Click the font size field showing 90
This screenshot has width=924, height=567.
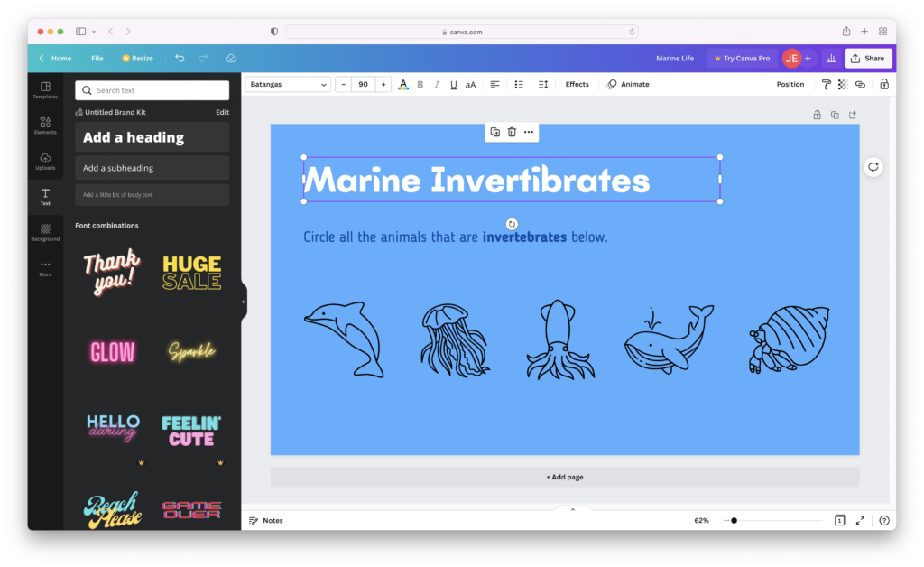click(364, 84)
